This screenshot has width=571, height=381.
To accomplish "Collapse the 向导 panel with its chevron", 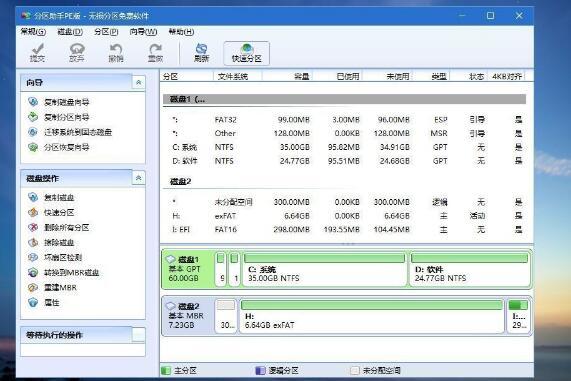I will 138,83.
